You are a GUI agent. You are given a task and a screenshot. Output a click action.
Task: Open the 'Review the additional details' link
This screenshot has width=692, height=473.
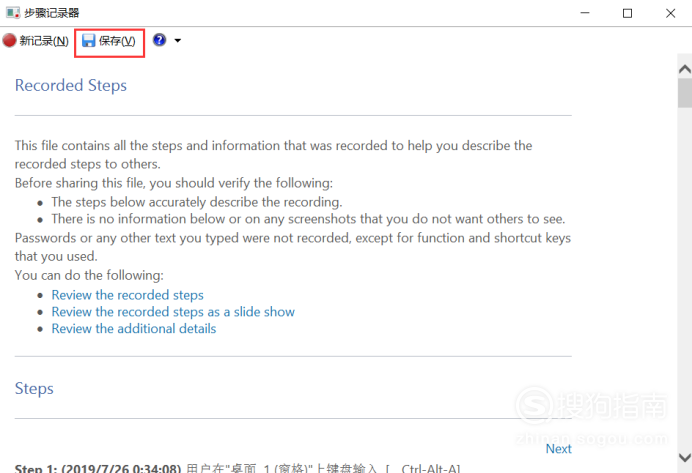point(134,329)
